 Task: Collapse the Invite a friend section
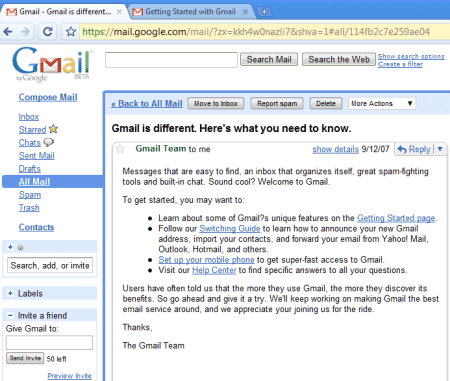[x=10, y=315]
